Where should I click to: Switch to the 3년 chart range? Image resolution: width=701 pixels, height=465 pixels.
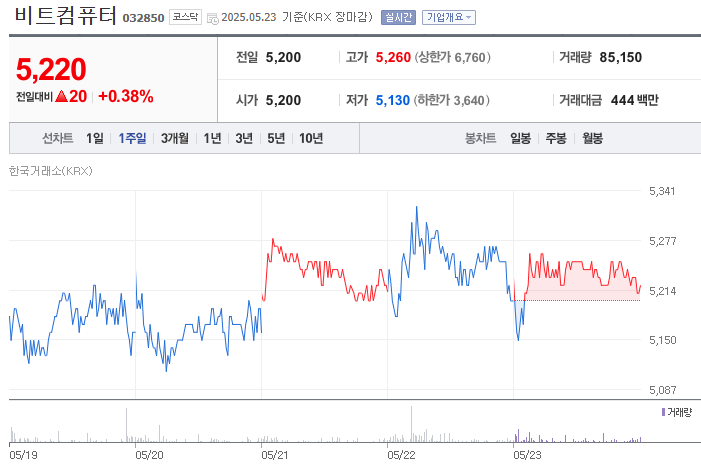[244, 138]
